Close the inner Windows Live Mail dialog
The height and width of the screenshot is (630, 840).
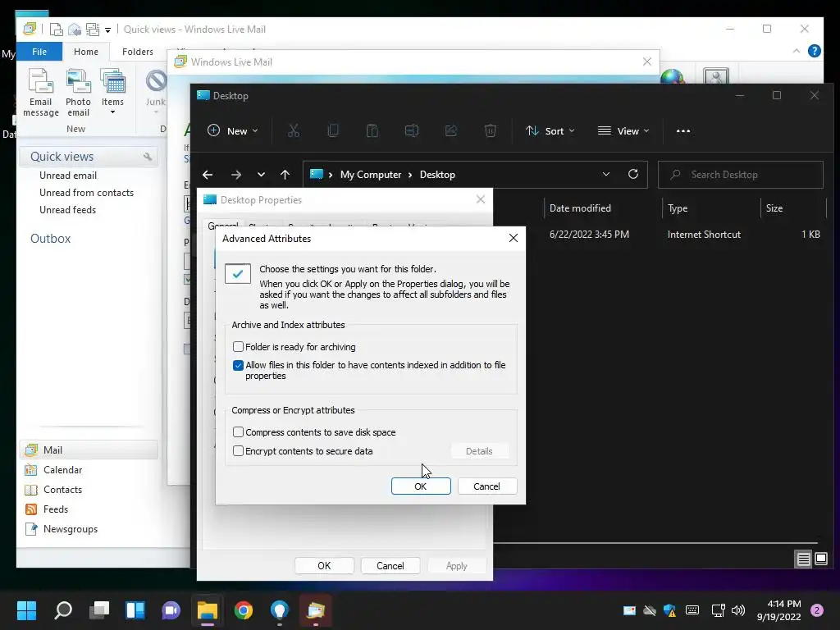pyautogui.click(x=647, y=62)
